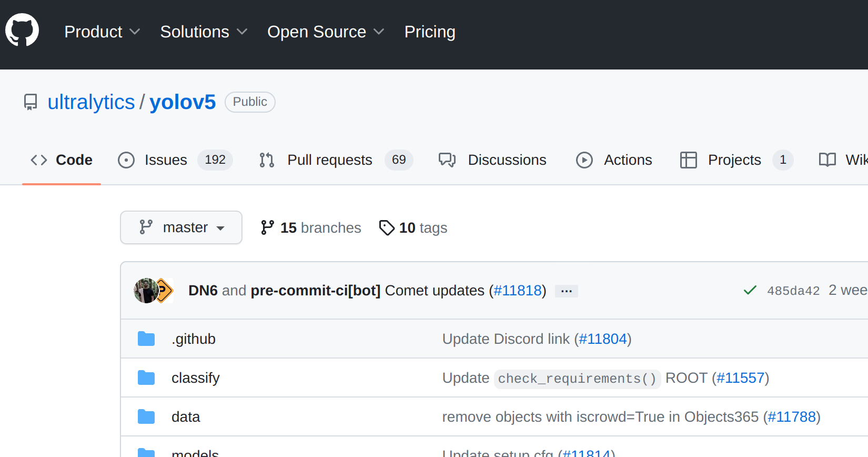Screen dimensions: 868x457
Task: Click the data folder icon
Action: point(146,417)
